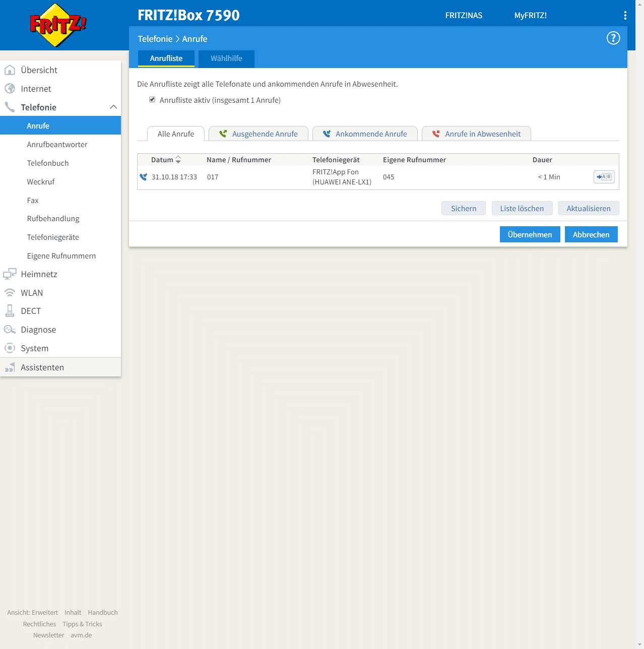
Task: Click the Internet globe icon
Action: pos(10,89)
